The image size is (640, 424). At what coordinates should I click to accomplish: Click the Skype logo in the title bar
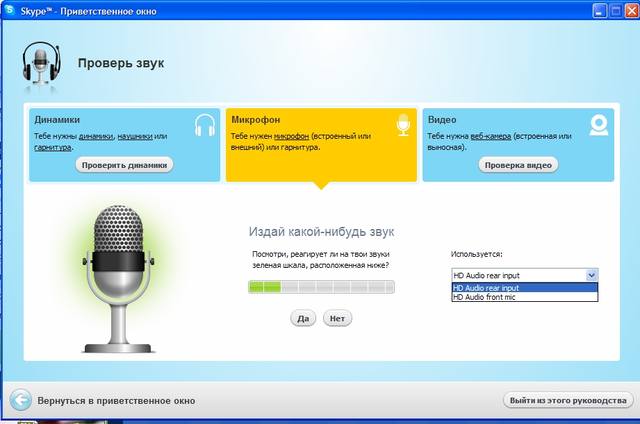[x=9, y=10]
